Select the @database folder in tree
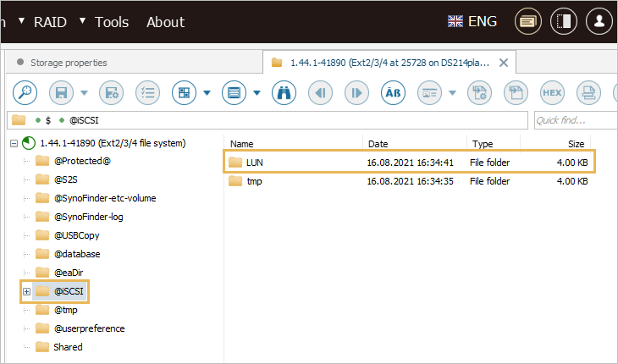 [77, 254]
